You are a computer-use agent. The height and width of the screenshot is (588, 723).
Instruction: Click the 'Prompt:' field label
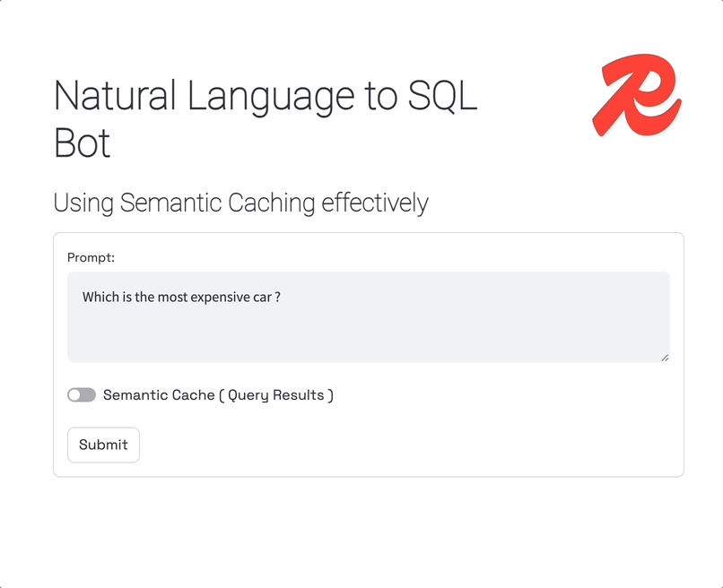pos(91,257)
